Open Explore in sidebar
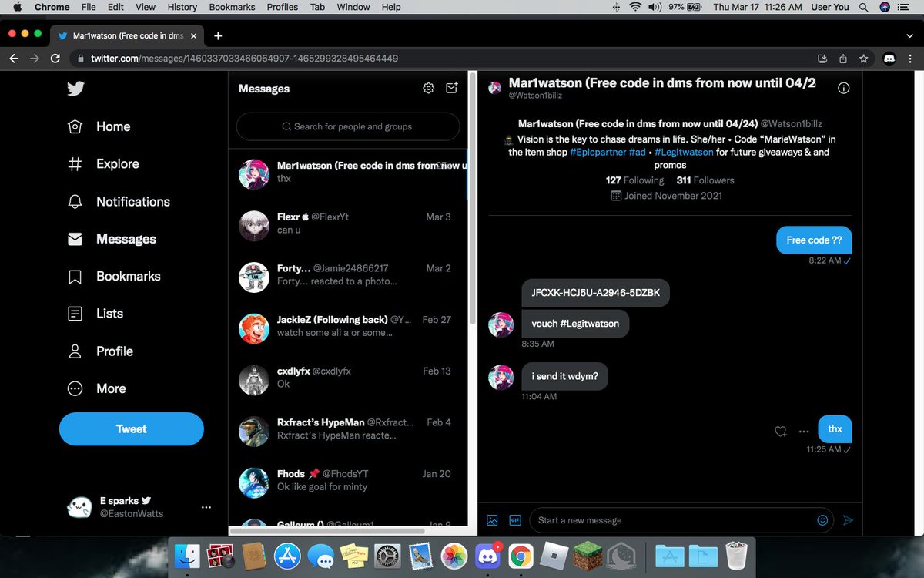Image resolution: width=924 pixels, height=578 pixels. coord(103,164)
